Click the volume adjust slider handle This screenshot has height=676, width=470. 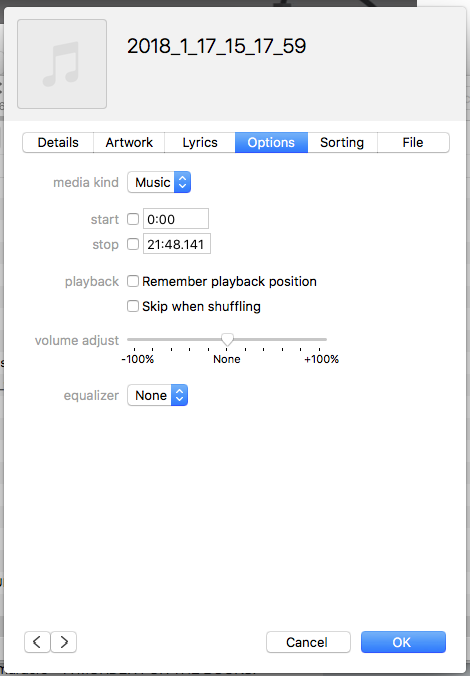pos(227,340)
